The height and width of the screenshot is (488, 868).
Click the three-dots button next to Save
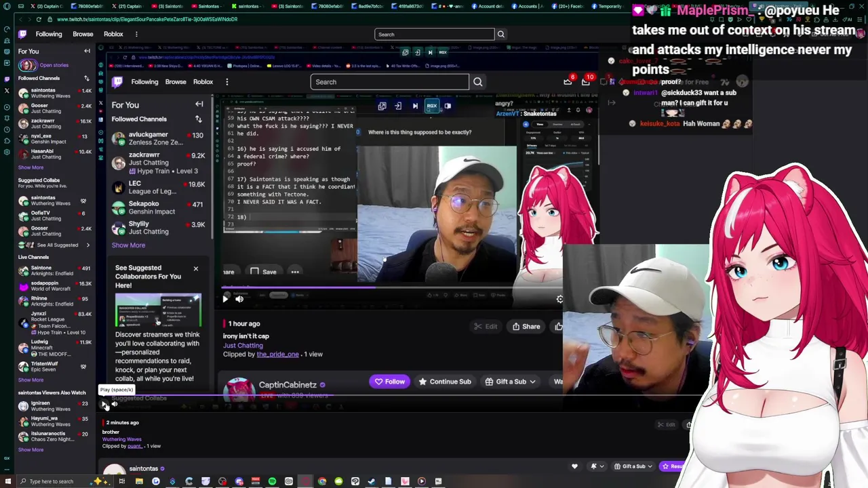click(295, 272)
